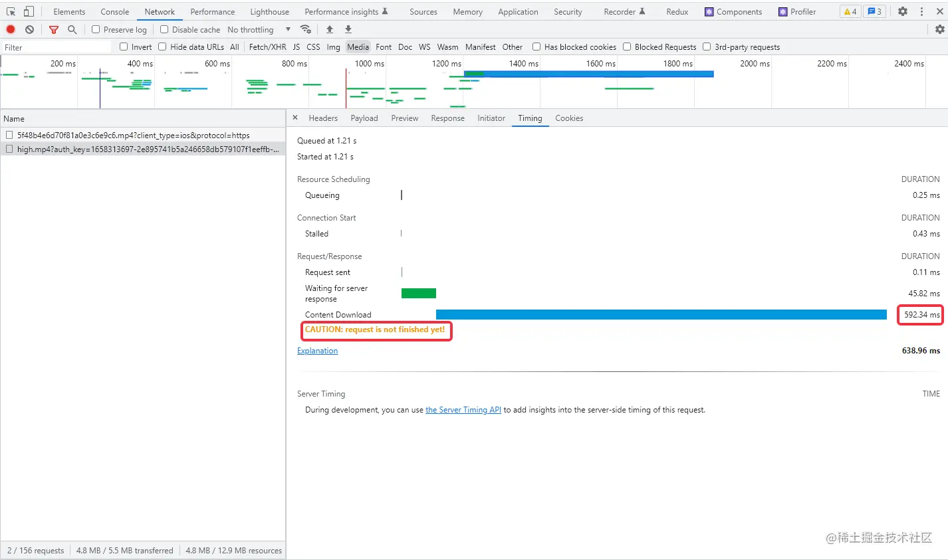This screenshot has height=560, width=948.
Task: Open the Security panel tab
Action: coord(568,11)
